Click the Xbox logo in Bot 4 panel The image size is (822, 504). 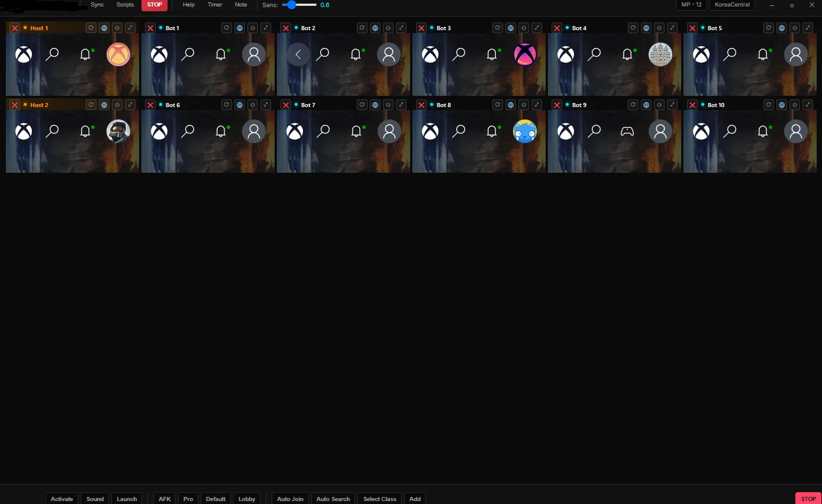tap(566, 54)
